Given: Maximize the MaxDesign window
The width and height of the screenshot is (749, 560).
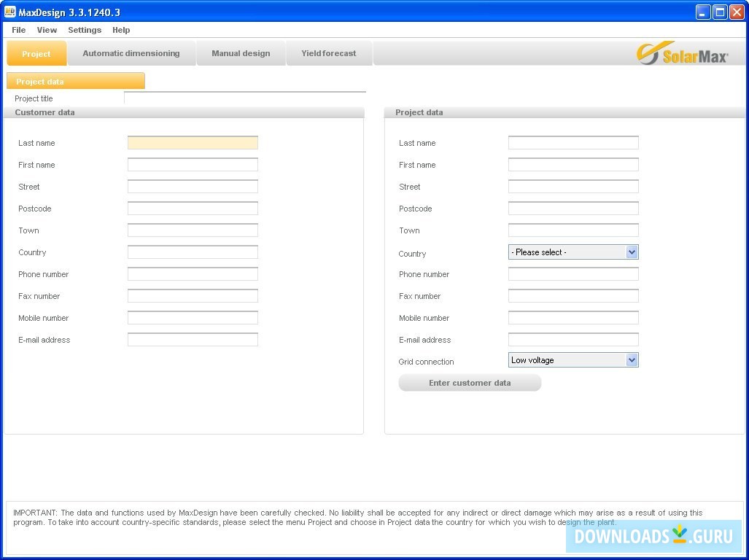Looking at the screenshot, I should coord(720,12).
